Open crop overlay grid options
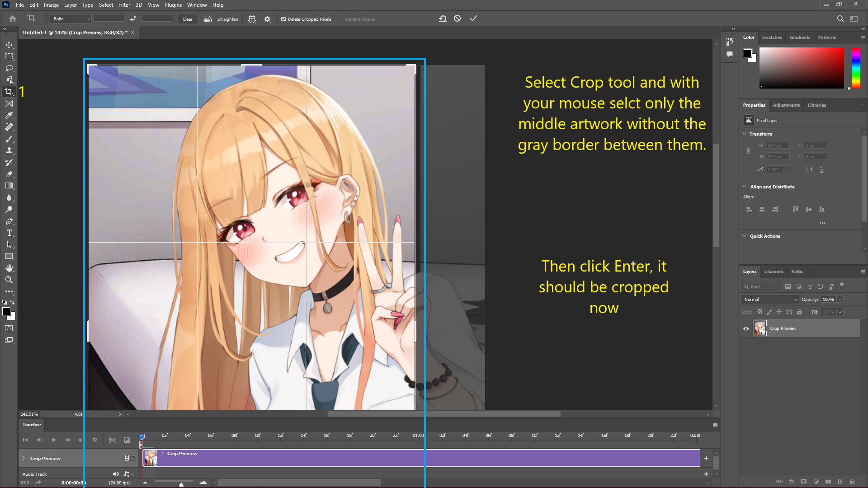Image resolution: width=868 pixels, height=488 pixels. click(x=252, y=19)
